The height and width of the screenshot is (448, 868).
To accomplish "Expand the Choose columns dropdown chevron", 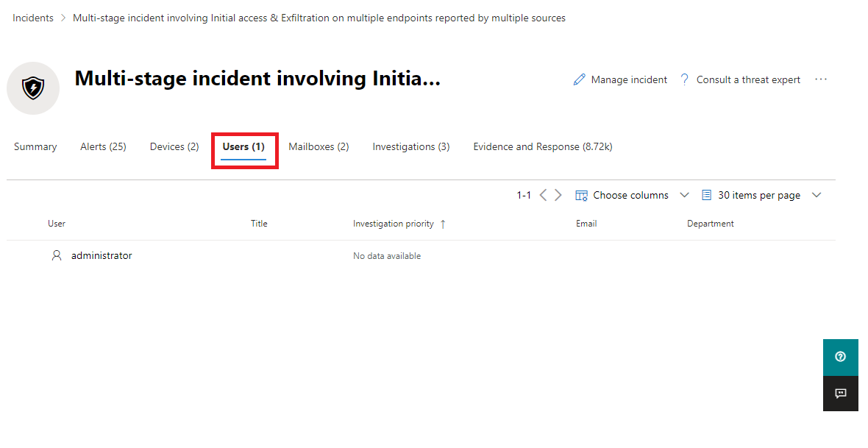I will click(684, 195).
